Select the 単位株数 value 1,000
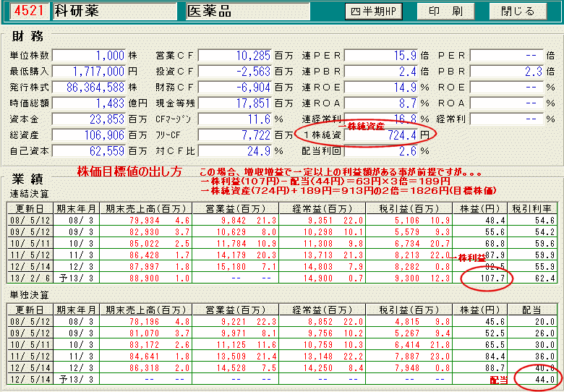This screenshot has height=392, width=564. (89, 56)
